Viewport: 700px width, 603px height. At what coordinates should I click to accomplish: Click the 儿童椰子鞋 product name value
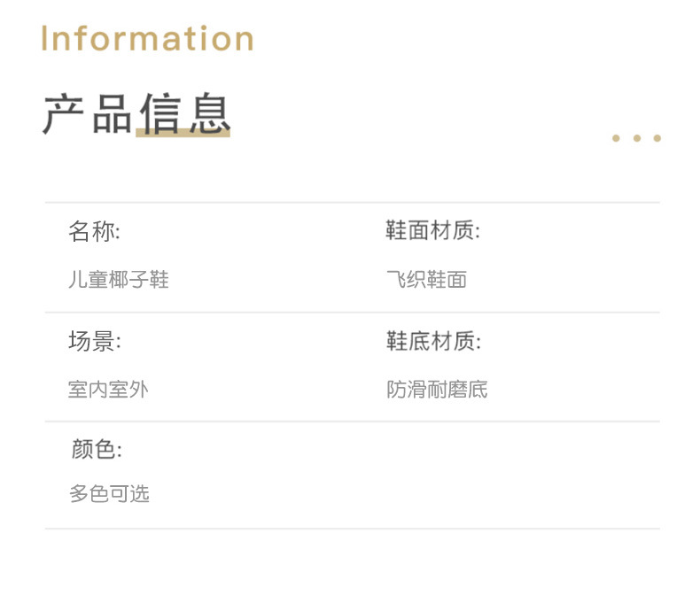pos(118,281)
